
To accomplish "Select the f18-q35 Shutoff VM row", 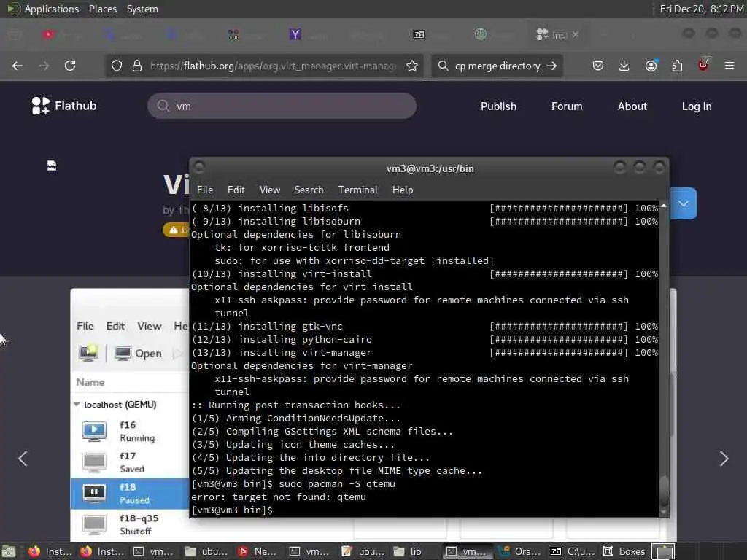I will [130, 524].
